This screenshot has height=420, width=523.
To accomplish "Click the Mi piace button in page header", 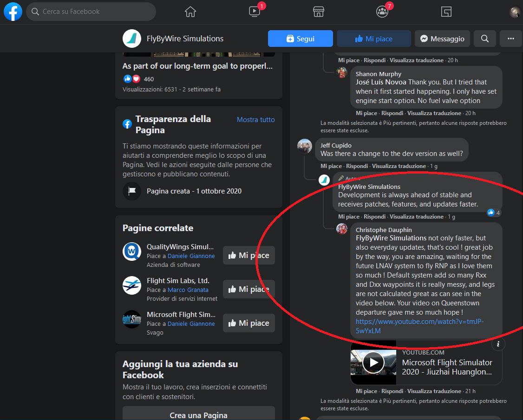I will point(373,39).
